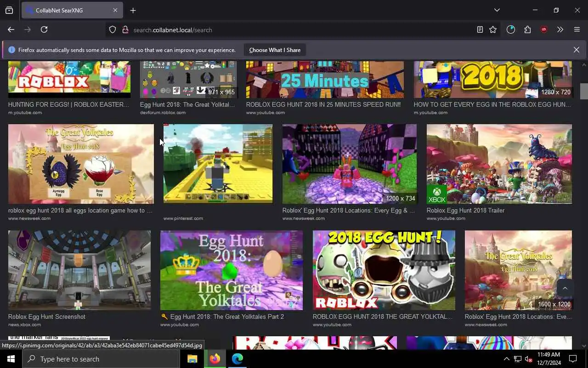Reload the current page

(x=44, y=29)
